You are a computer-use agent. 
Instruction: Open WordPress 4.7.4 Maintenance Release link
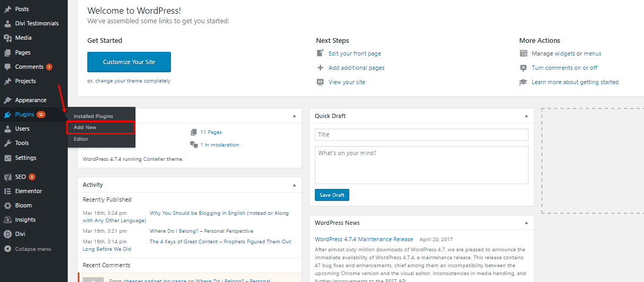[x=364, y=239]
